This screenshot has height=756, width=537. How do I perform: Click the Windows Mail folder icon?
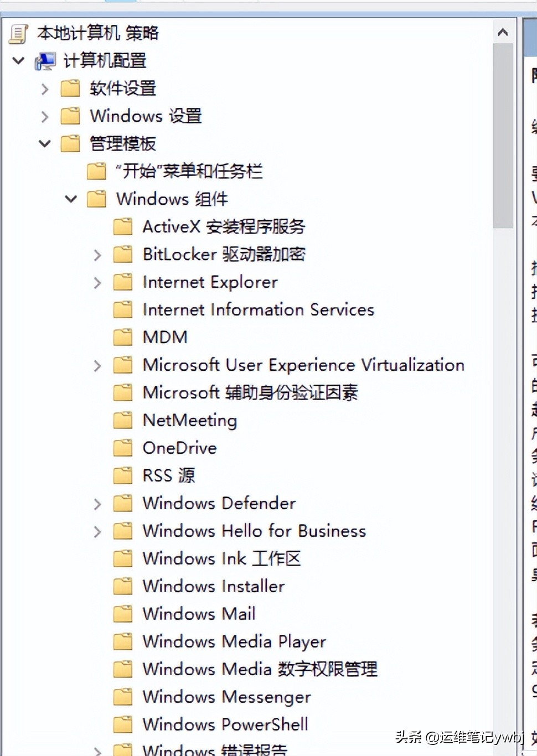[122, 614]
